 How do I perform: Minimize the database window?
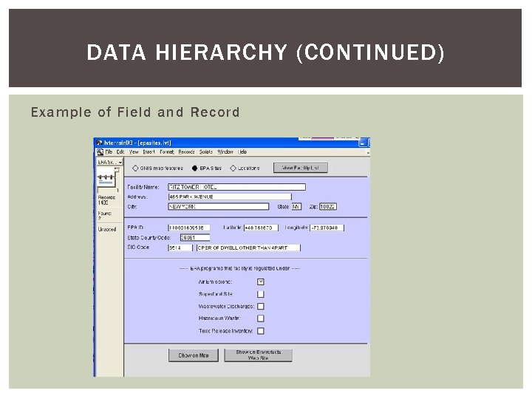click(362, 143)
